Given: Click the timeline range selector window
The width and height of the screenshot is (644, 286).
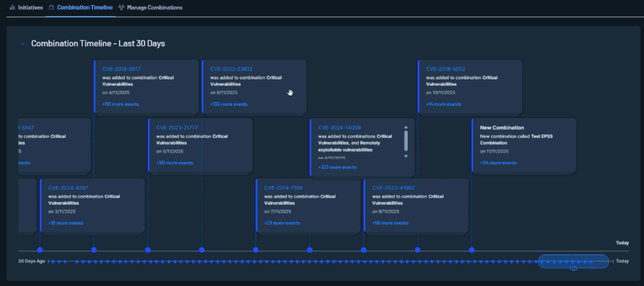Looking at the screenshot, I should point(574,261).
